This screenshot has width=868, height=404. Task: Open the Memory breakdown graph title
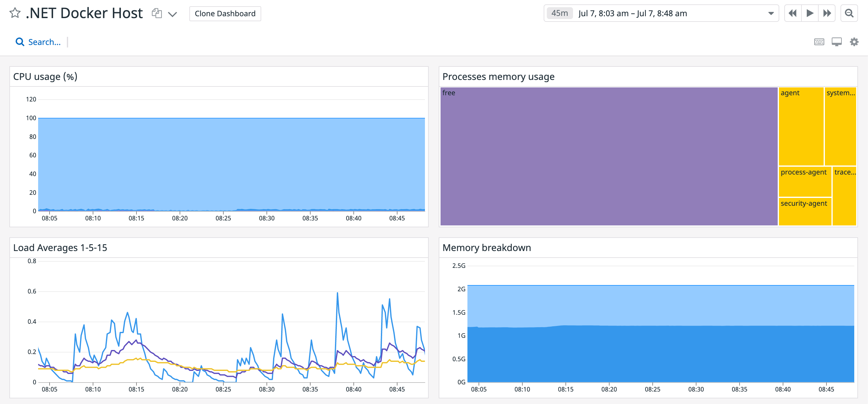point(487,248)
